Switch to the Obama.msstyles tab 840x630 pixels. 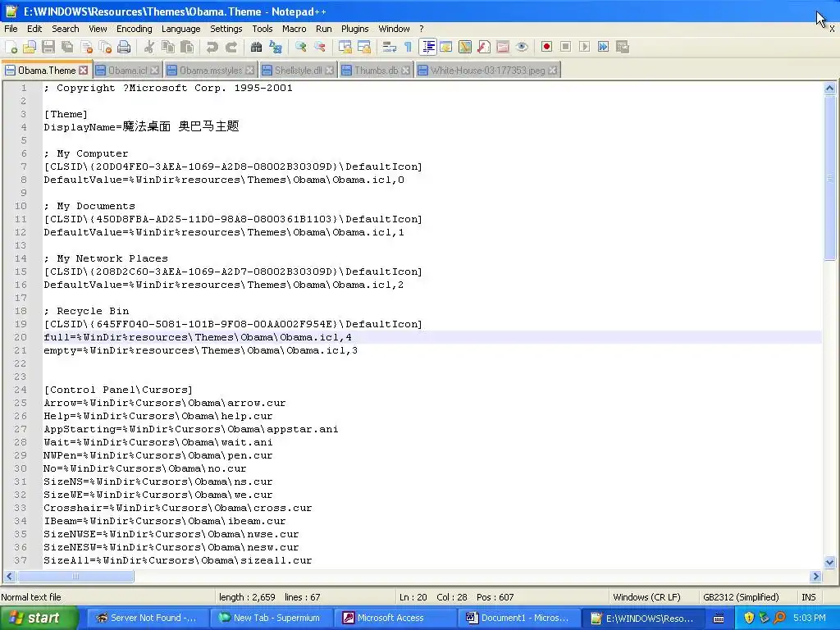210,71
